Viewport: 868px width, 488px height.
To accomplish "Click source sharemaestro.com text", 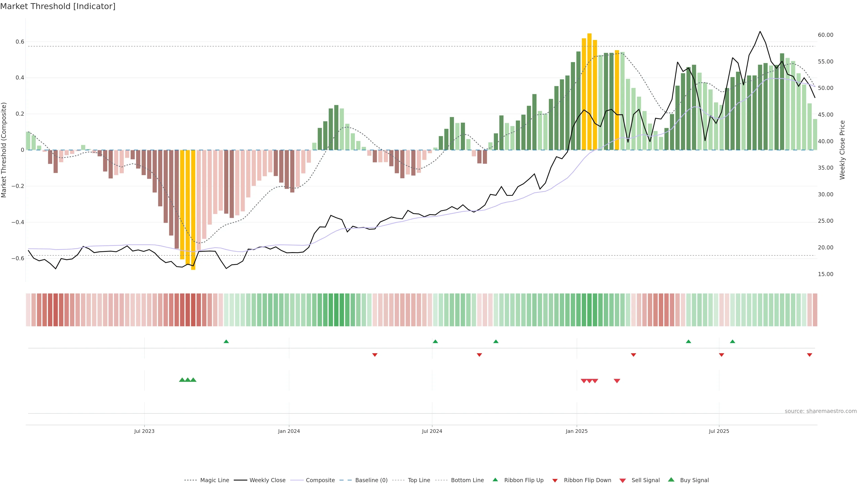I will 821,411.
